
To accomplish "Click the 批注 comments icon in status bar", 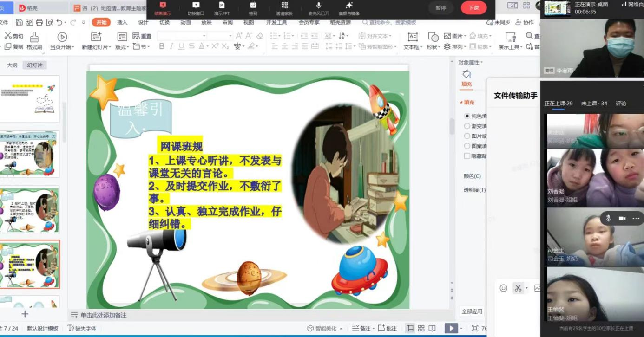I will [388, 328].
